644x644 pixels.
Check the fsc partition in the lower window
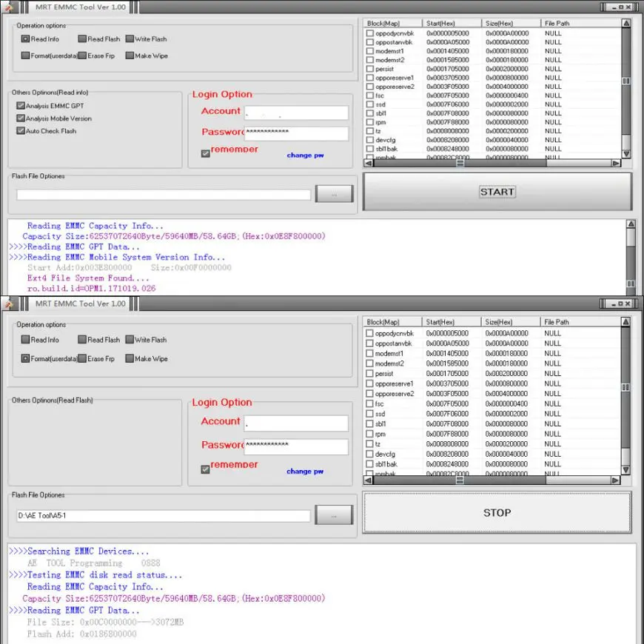tap(369, 403)
